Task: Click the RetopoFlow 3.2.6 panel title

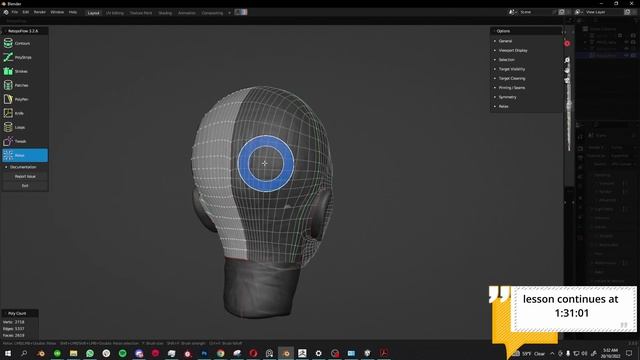Action: 23,31
